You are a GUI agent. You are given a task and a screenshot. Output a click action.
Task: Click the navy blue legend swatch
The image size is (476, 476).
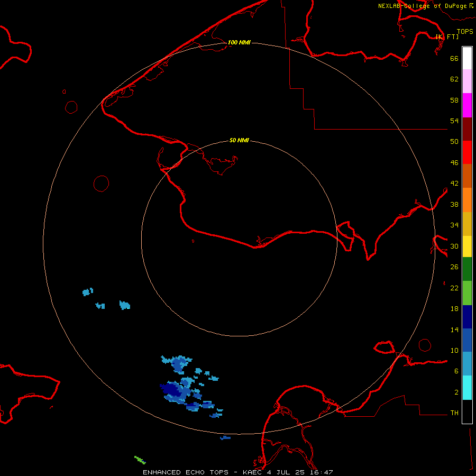coord(467,317)
